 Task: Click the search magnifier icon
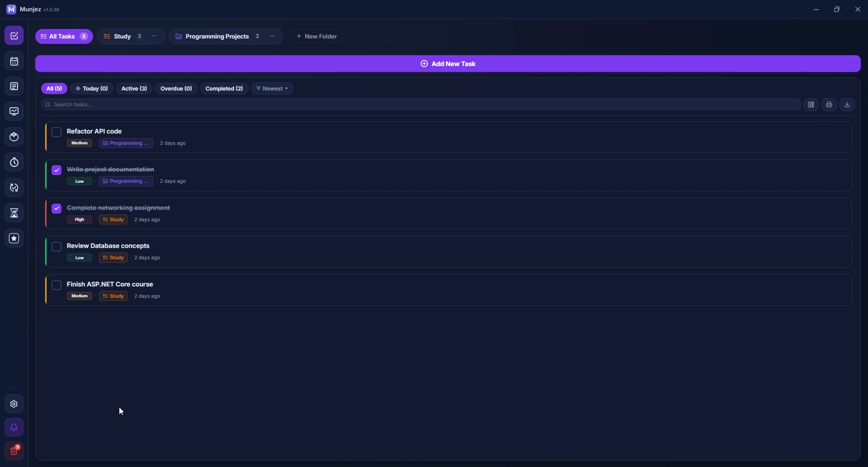pyautogui.click(x=48, y=105)
